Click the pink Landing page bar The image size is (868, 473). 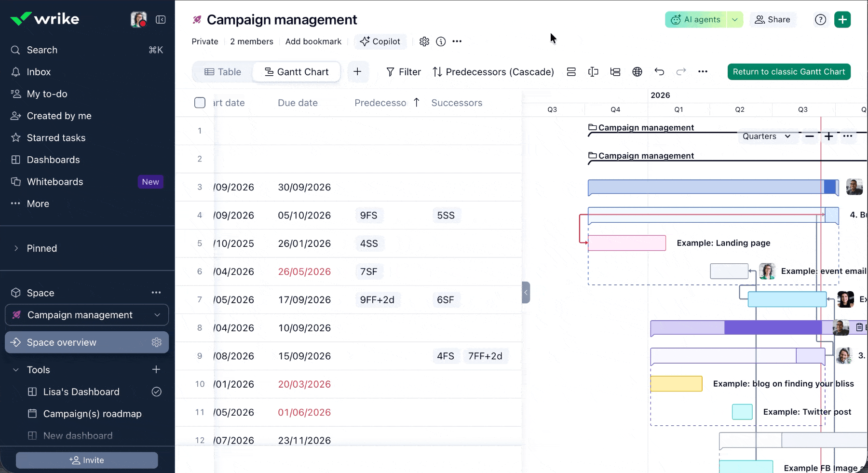pos(627,243)
